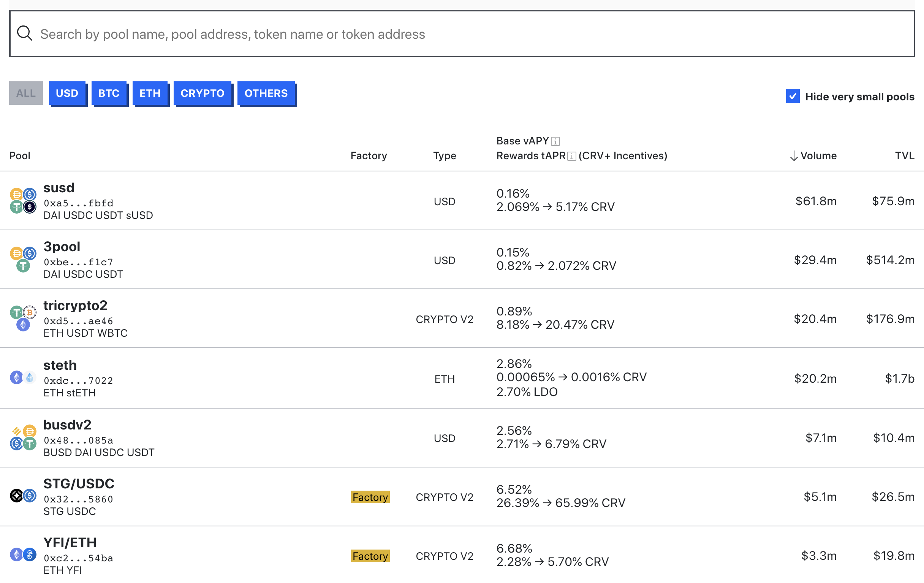The image size is (924, 583).
Task: Select the USD filter tab
Action: (x=67, y=93)
